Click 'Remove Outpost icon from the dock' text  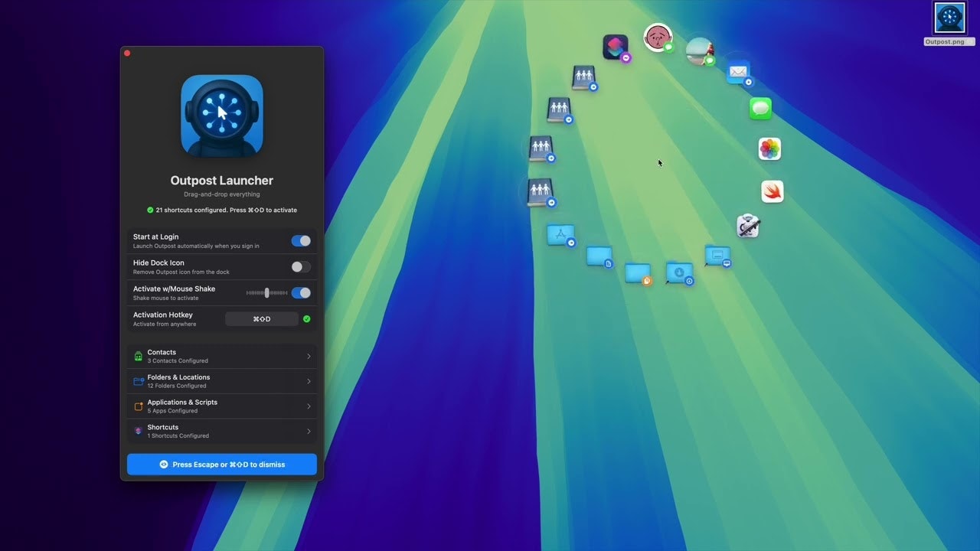click(x=181, y=272)
